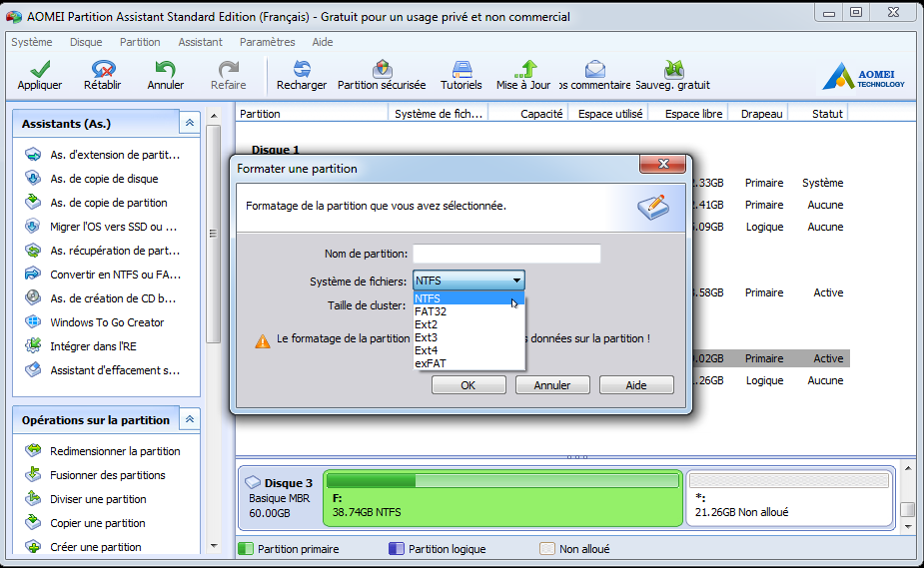Click the Aide button in the dialog
Viewport: 924px width, 568px height.
pyautogui.click(x=636, y=385)
